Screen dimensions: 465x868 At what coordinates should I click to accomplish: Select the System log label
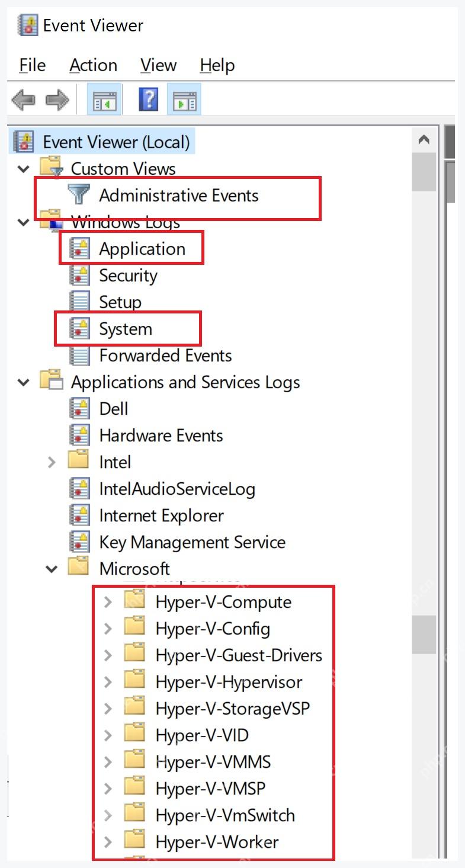click(126, 328)
